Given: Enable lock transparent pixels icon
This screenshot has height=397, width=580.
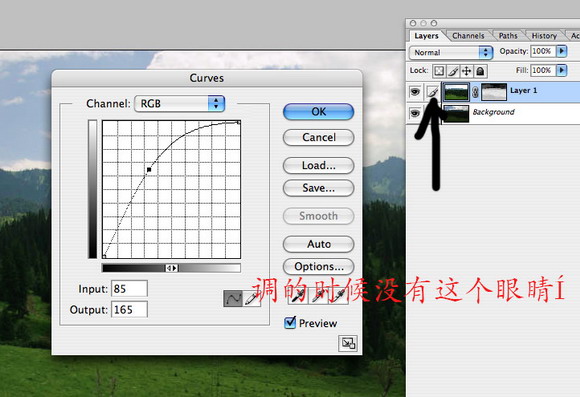Looking at the screenshot, I should 439,71.
